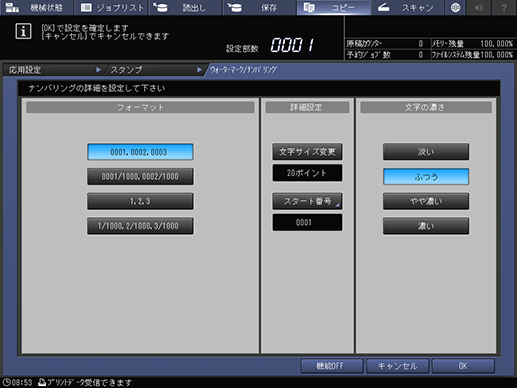Screen dimensions: 517x388
Task: Click the フォーマット section header
Action: tap(140, 107)
